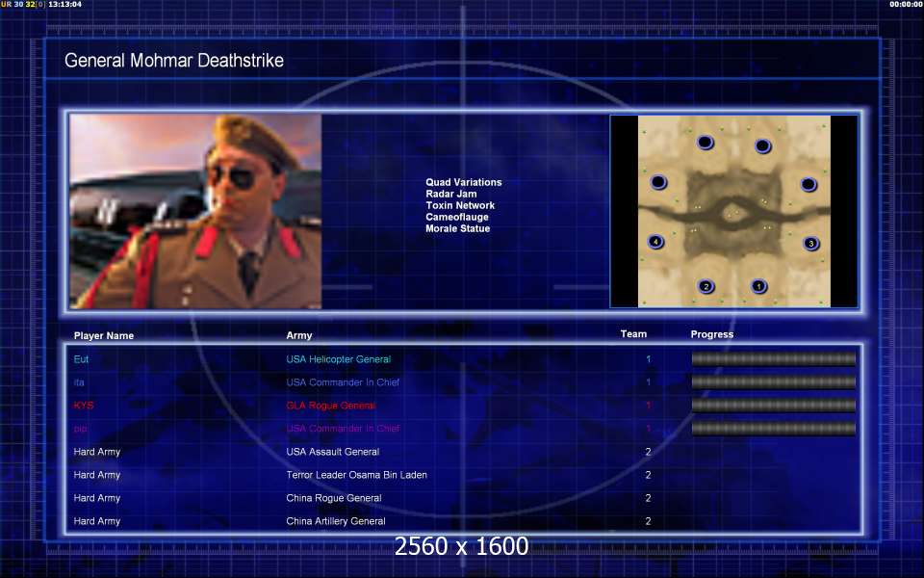Image resolution: width=924 pixels, height=578 pixels.
Task: Click the 'Radar Jam' text
Action: (x=451, y=194)
